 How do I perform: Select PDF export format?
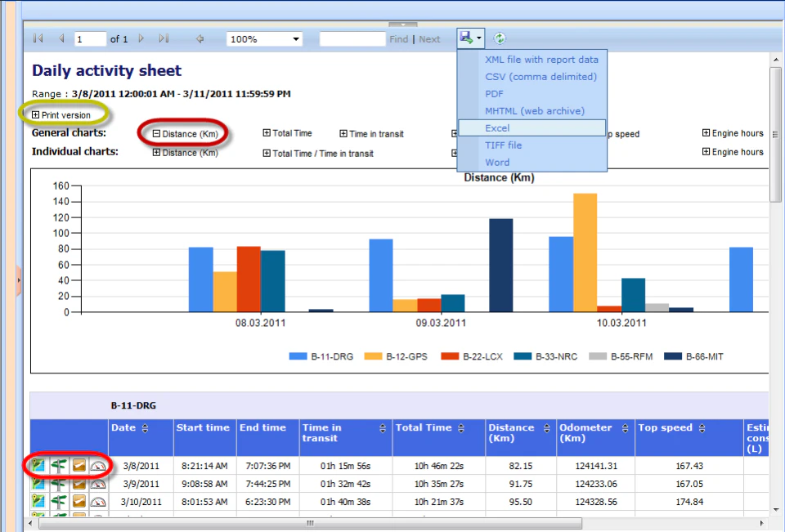click(494, 94)
